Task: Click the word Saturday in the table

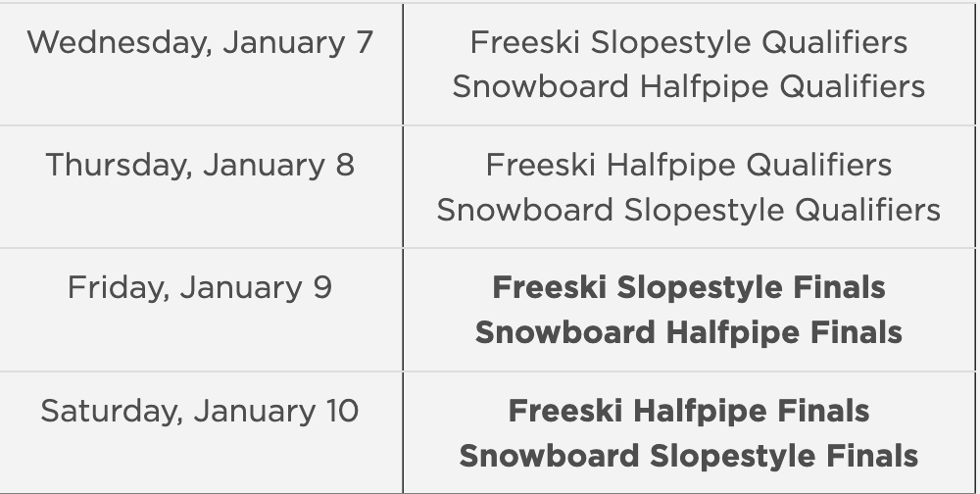Action: pos(106,412)
